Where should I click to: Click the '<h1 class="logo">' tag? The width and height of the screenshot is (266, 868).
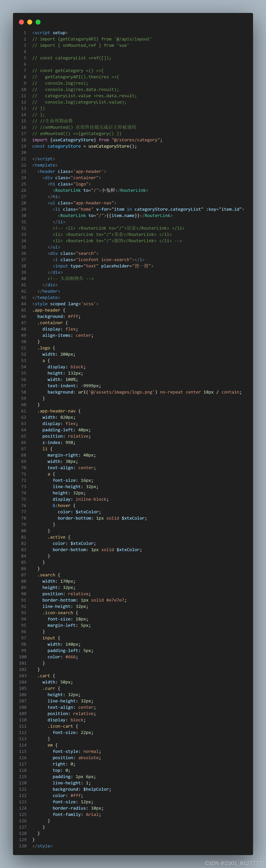(69, 184)
